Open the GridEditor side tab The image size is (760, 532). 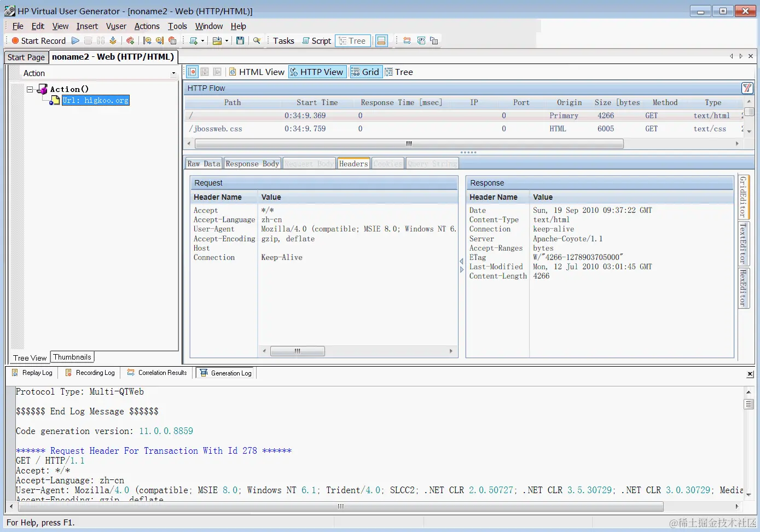(x=744, y=196)
